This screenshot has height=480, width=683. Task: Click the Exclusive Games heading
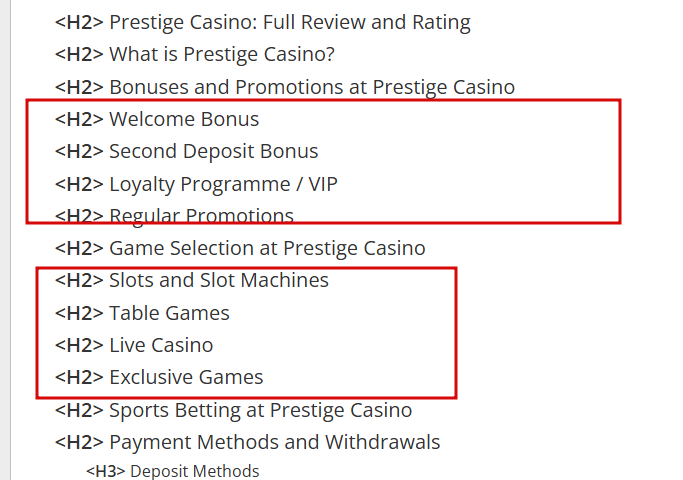(x=186, y=378)
